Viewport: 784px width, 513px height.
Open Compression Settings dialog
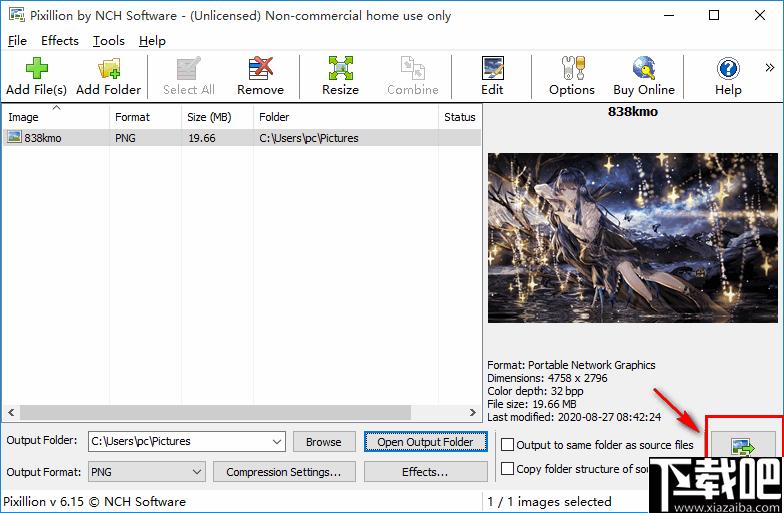click(x=284, y=472)
